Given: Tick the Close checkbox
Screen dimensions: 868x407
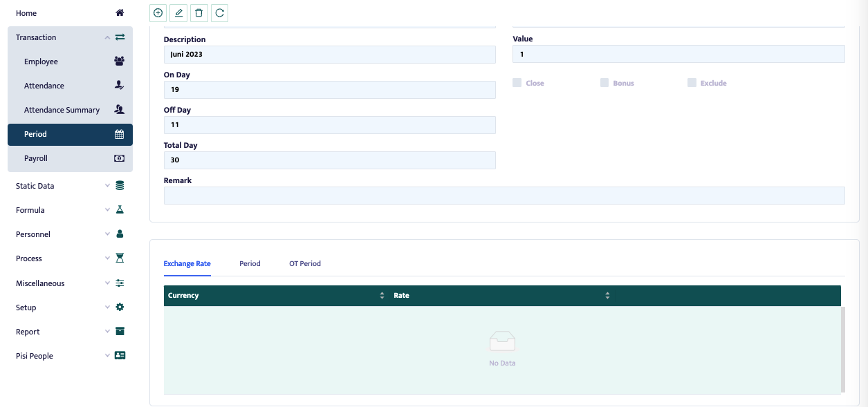Looking at the screenshot, I should point(517,83).
